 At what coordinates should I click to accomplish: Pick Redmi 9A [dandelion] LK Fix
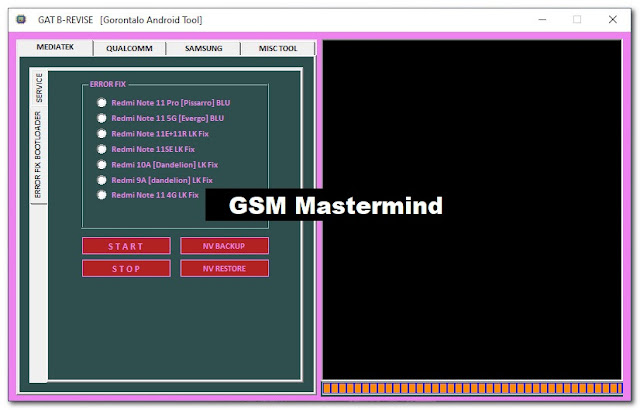pyautogui.click(x=155, y=180)
